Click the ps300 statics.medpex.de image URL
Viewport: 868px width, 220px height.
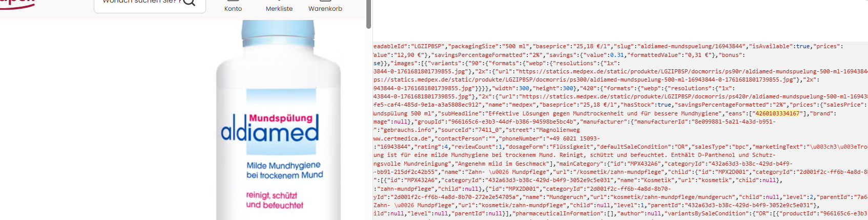click(x=584, y=79)
